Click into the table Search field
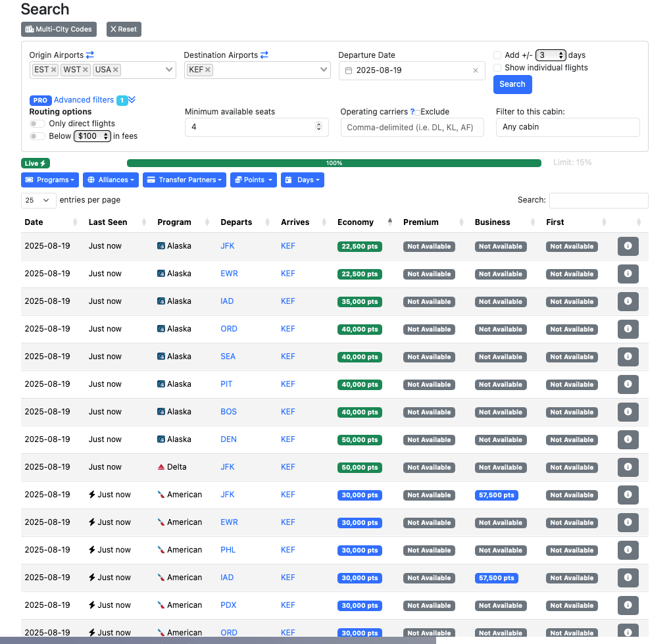The height and width of the screenshot is (644, 671). point(599,200)
